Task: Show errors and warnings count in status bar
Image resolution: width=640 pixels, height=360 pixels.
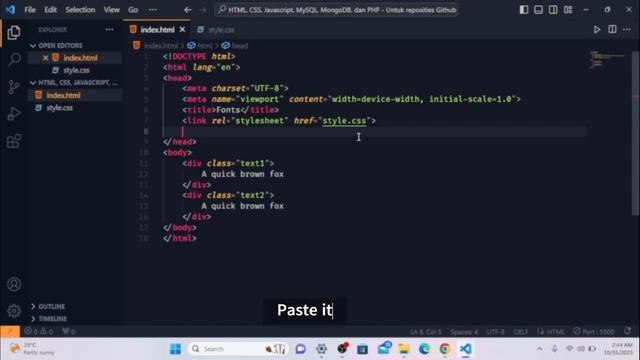Action: tap(38, 331)
